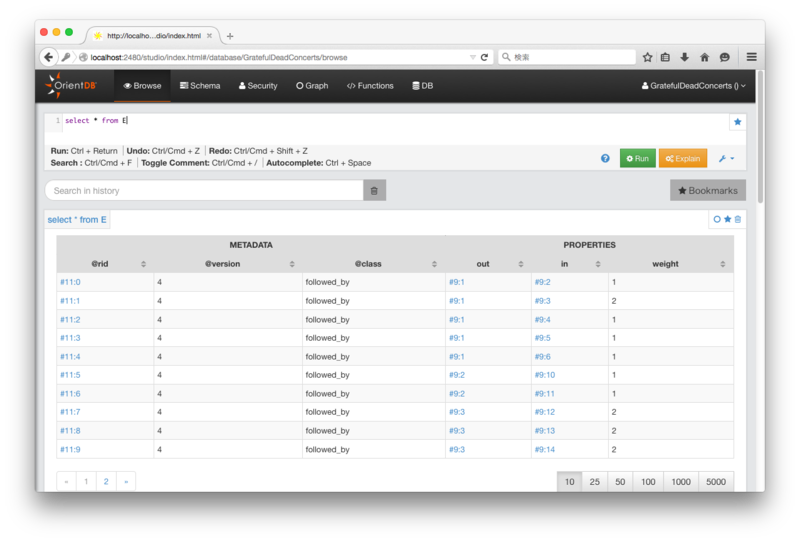Sort by the in column arrows
Viewport: 800px width, 542px height.
[x=598, y=264]
